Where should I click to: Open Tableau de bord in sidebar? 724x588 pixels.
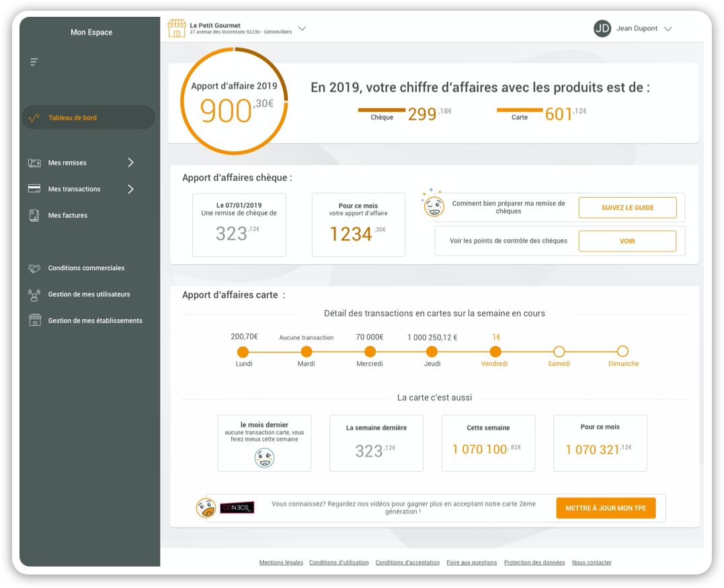[x=73, y=118]
